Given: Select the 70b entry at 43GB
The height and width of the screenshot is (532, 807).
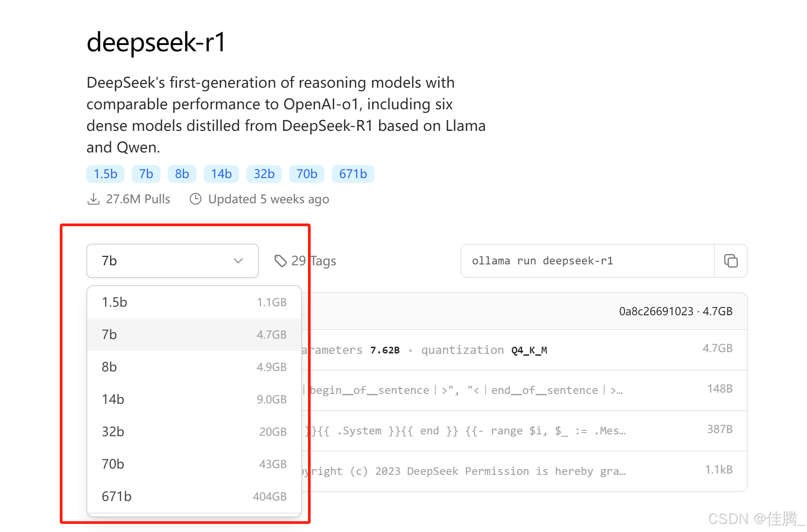Looking at the screenshot, I should pyautogui.click(x=194, y=464).
